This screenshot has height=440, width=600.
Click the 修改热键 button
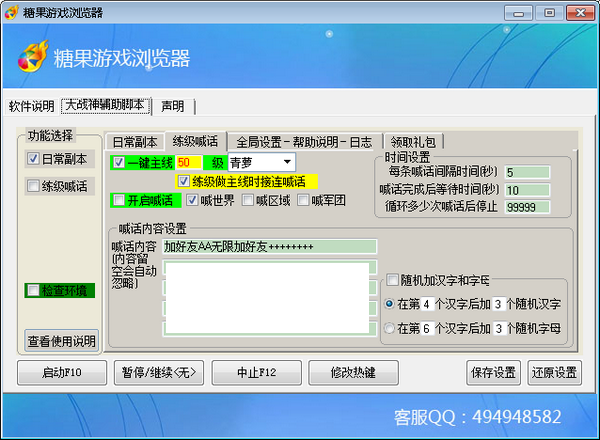[356, 372]
